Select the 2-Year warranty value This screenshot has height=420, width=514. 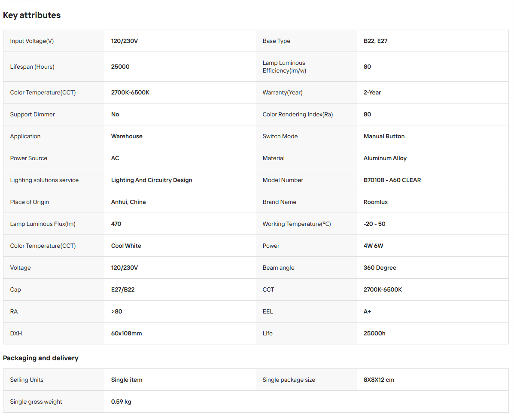(x=372, y=92)
